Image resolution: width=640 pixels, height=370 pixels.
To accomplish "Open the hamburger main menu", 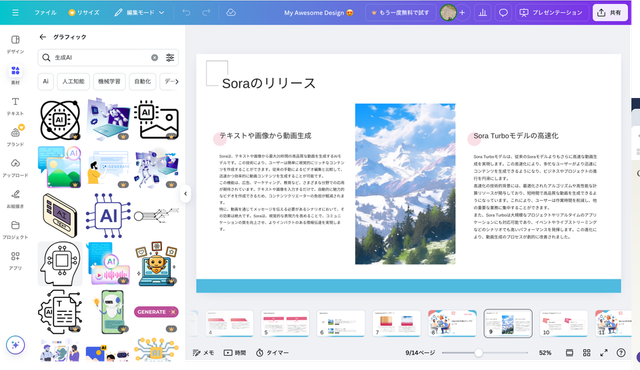I will click(15, 13).
